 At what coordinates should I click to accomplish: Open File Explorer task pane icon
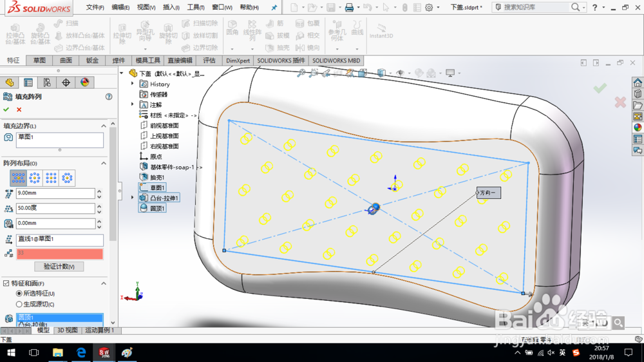tap(638, 106)
